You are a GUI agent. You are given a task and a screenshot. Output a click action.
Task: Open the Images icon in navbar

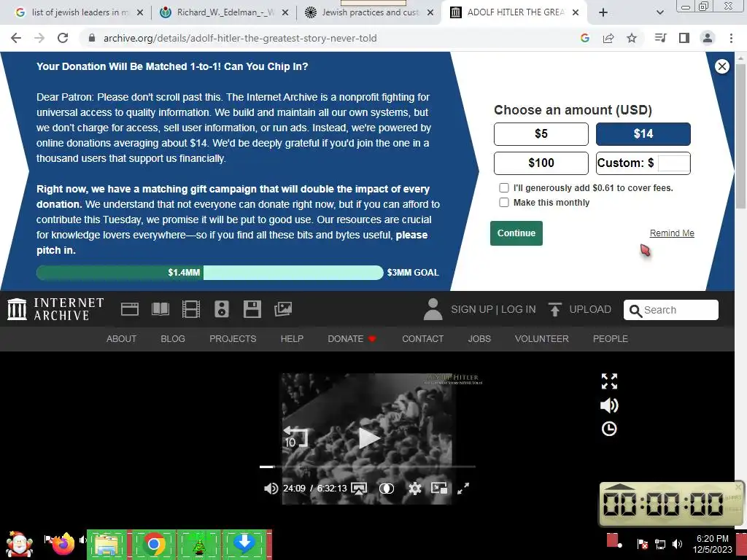tap(283, 309)
